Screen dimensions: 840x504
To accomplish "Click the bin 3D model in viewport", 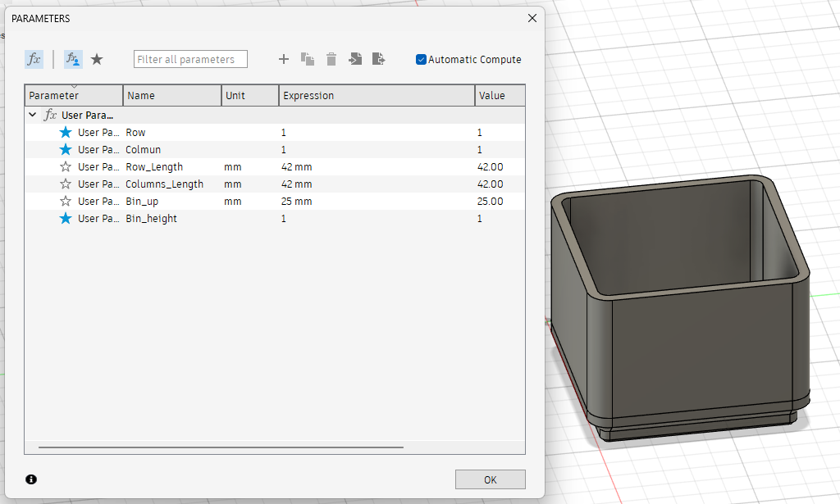I will (x=680, y=308).
